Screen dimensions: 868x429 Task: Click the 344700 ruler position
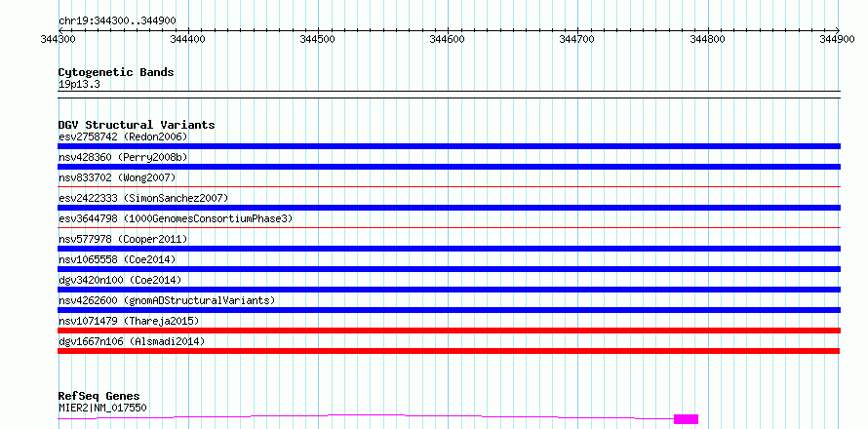(577, 39)
